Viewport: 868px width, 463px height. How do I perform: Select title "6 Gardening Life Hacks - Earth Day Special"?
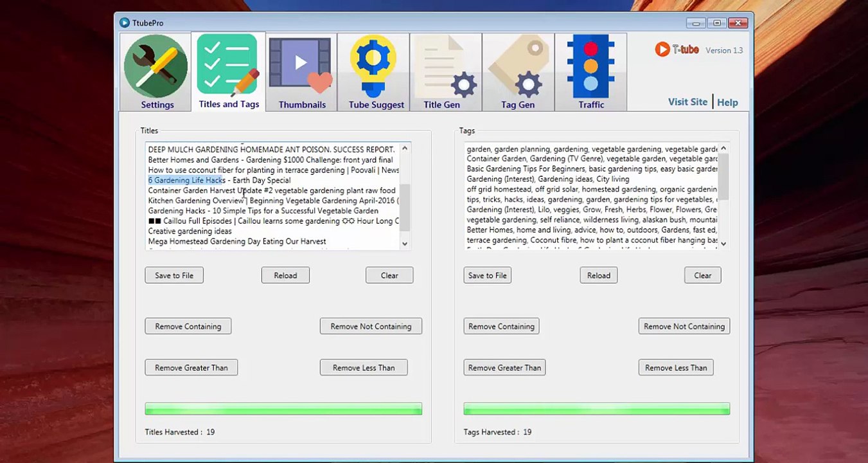(x=219, y=180)
